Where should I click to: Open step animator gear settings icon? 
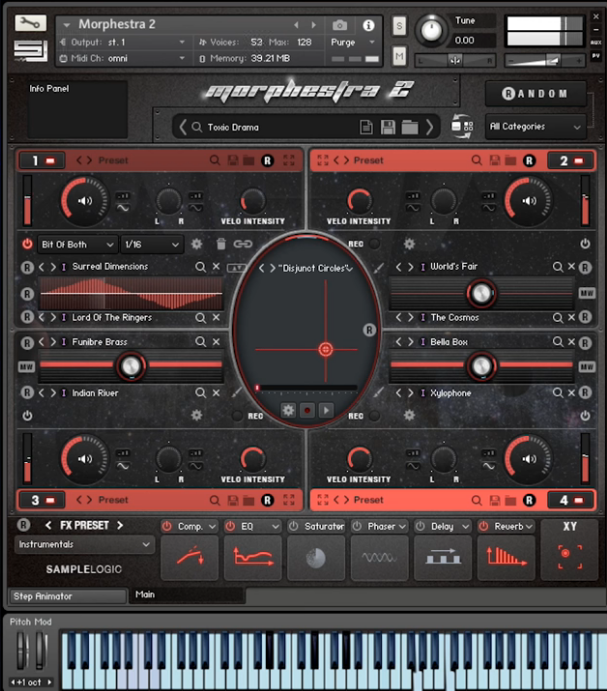[x=197, y=244]
